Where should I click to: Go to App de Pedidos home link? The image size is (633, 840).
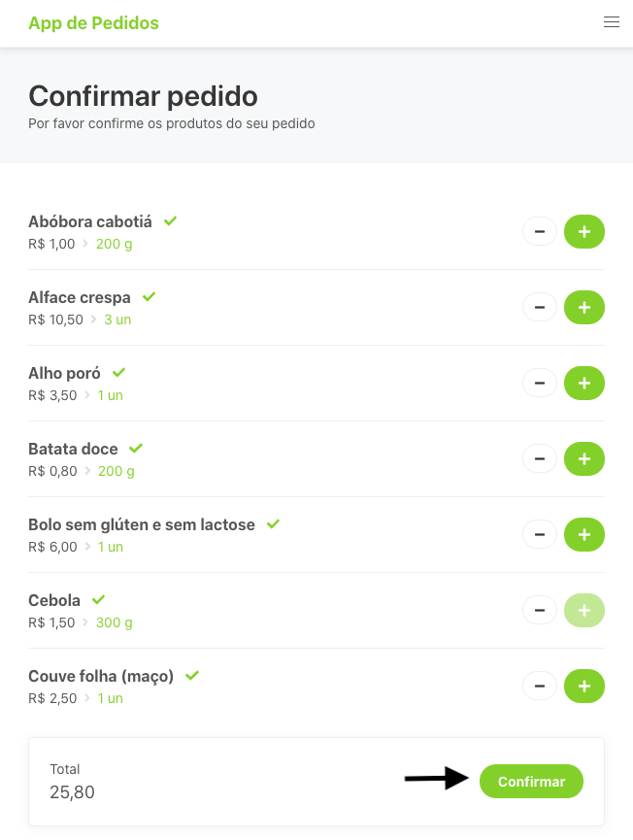click(x=93, y=23)
